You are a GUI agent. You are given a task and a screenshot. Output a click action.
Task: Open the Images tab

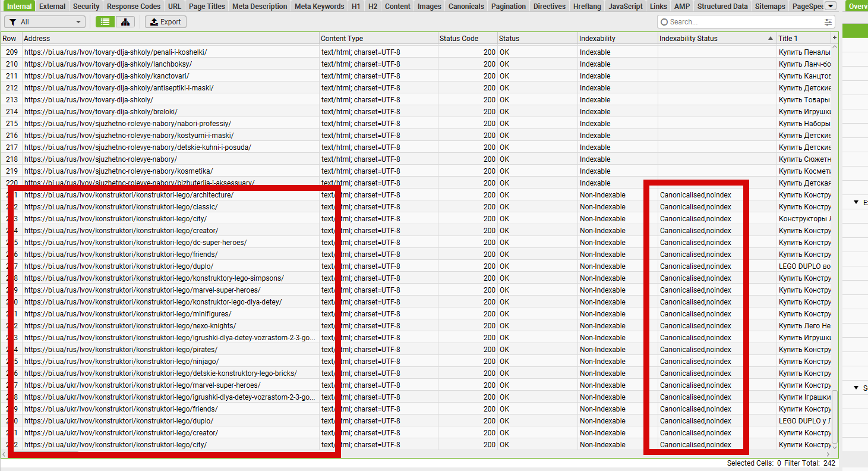430,7
